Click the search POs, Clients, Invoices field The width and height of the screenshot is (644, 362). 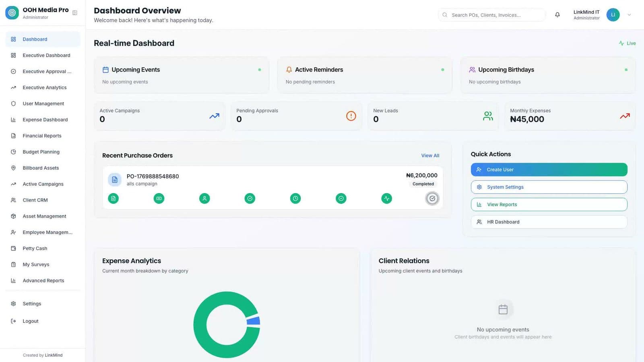click(x=491, y=15)
